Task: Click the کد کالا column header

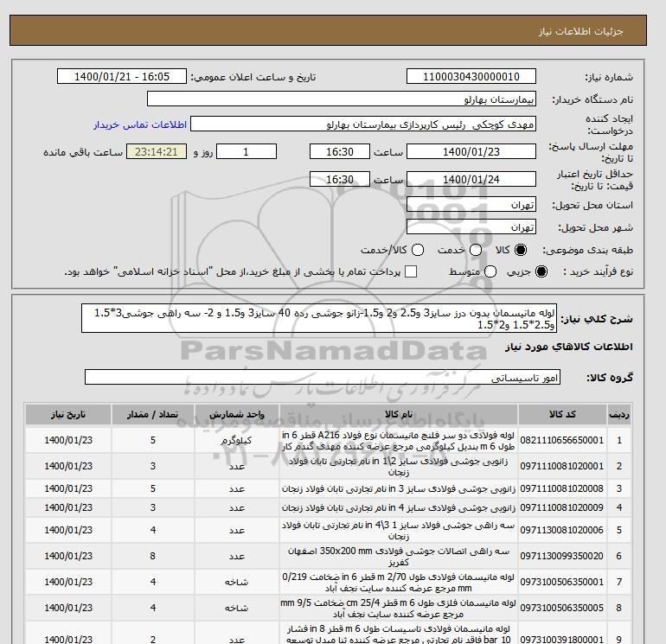Action: [562, 414]
